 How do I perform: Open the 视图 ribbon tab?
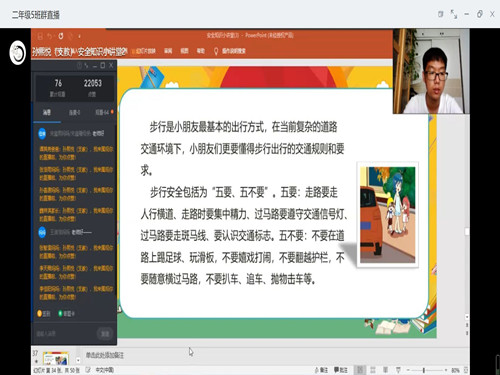click(x=184, y=51)
